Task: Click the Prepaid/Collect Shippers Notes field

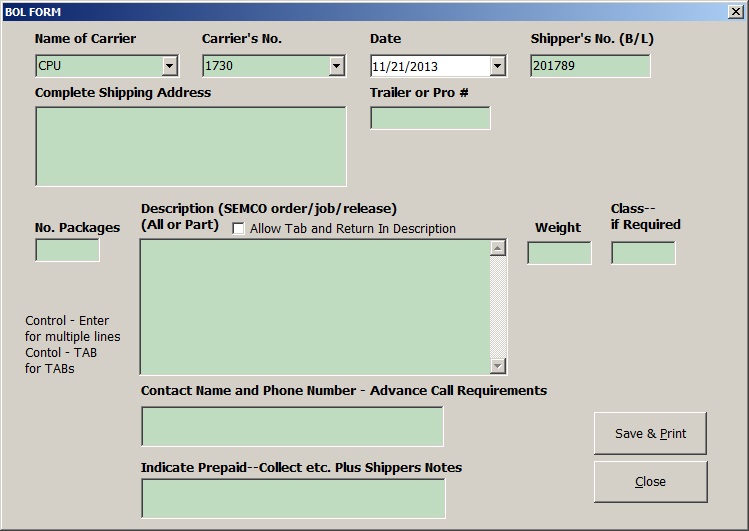Action: click(293, 498)
